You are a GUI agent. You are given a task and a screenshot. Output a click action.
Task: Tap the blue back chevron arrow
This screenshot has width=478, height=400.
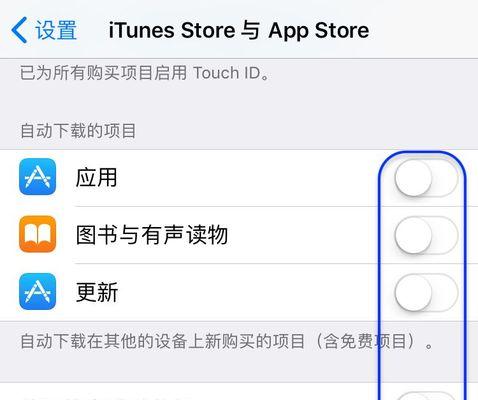tap(19, 30)
